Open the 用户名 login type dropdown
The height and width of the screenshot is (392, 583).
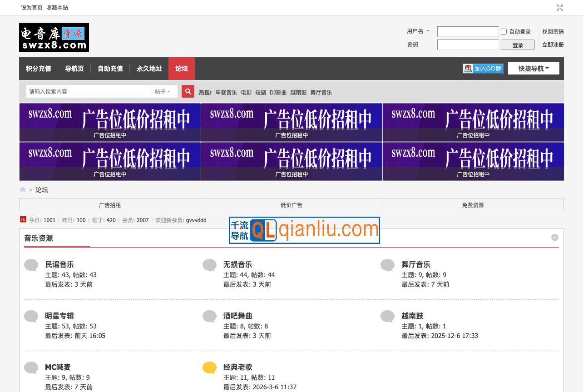[x=418, y=31]
